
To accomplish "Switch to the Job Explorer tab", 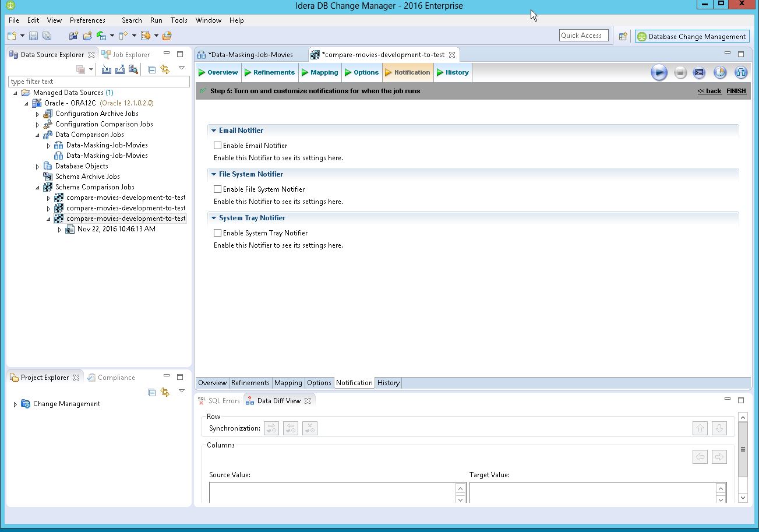I will [x=125, y=55].
